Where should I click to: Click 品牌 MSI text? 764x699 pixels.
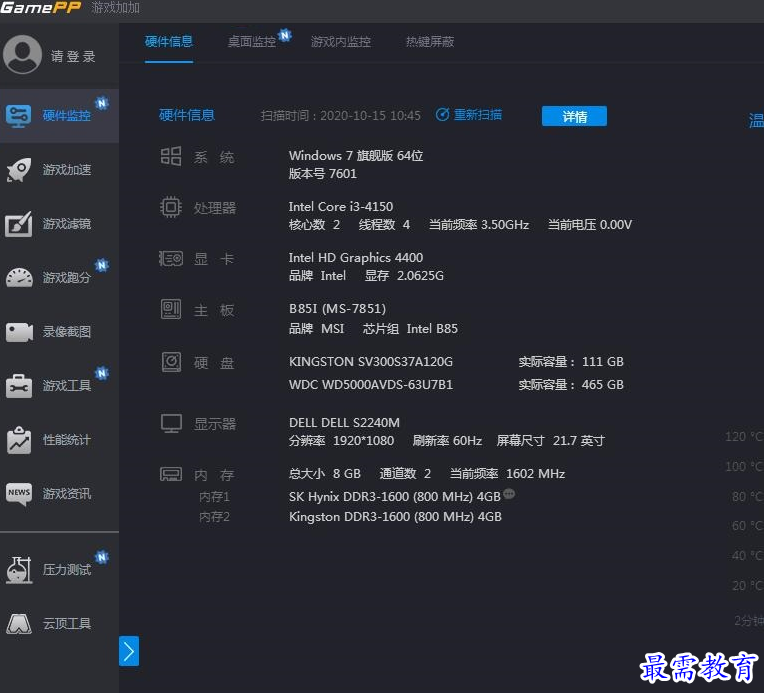tap(316, 329)
